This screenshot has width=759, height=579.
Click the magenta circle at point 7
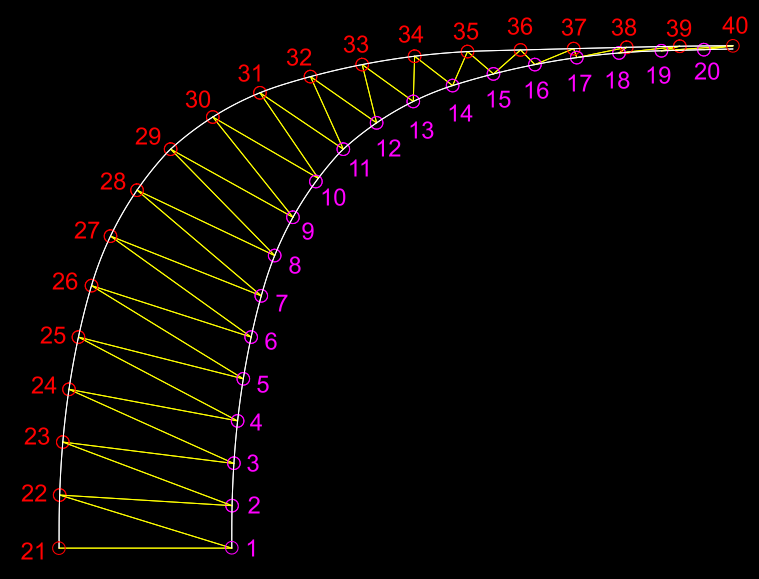[262, 296]
